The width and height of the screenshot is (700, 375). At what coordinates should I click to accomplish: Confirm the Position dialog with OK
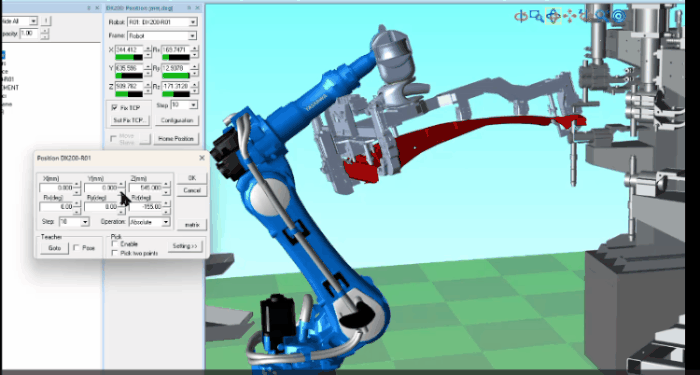click(x=192, y=178)
